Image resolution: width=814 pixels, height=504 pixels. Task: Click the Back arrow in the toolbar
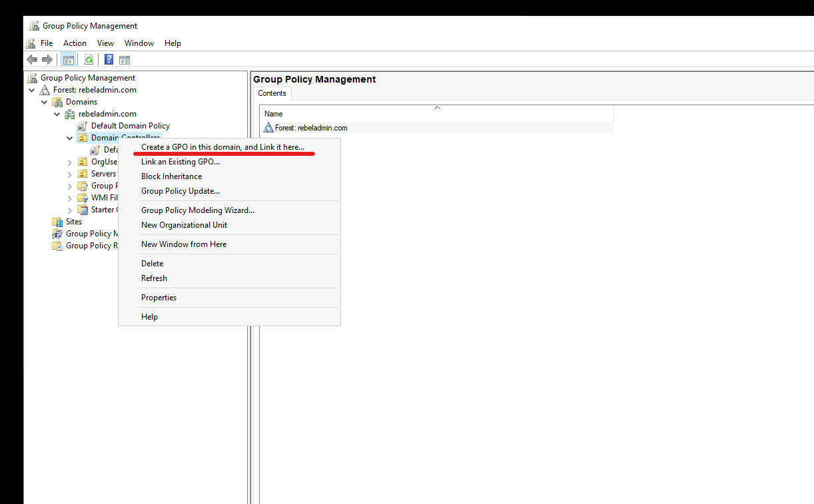pos(31,60)
